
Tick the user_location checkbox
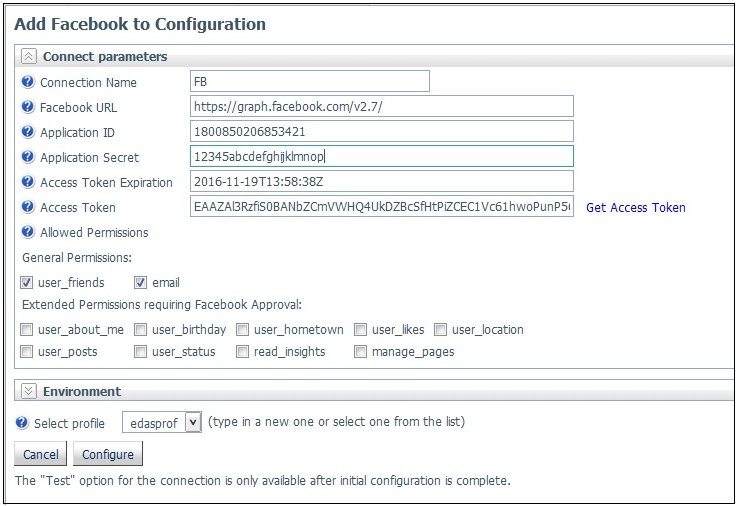tap(440, 329)
